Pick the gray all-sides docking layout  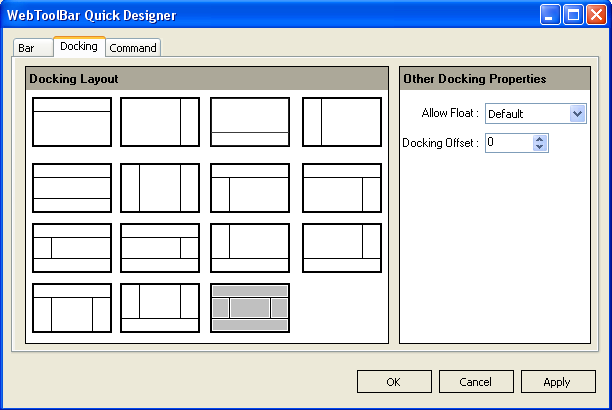250,308
